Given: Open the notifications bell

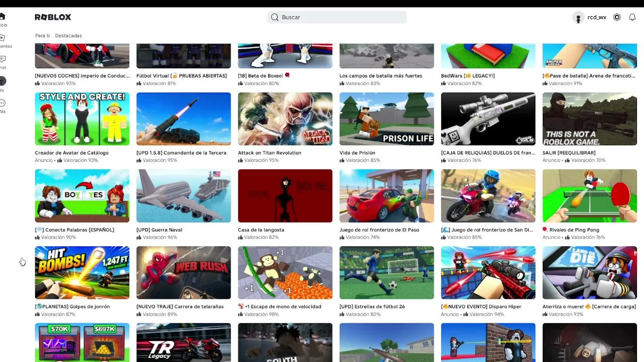Looking at the screenshot, I should [x=632, y=17].
